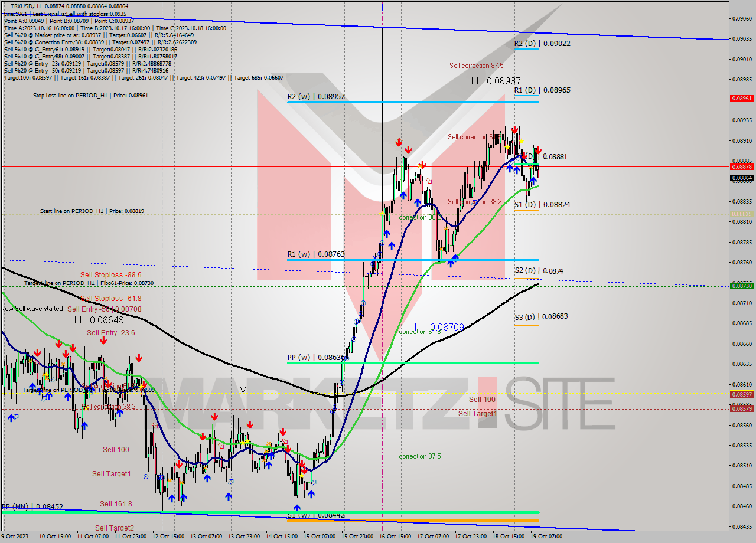This screenshot has width=756, height=543.
Task: Click the green 'correction 61.8' label
Action: (x=420, y=332)
